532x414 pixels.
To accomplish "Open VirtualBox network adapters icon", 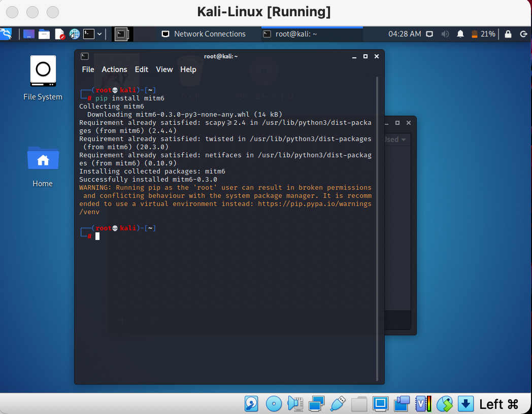I will click(x=316, y=404).
